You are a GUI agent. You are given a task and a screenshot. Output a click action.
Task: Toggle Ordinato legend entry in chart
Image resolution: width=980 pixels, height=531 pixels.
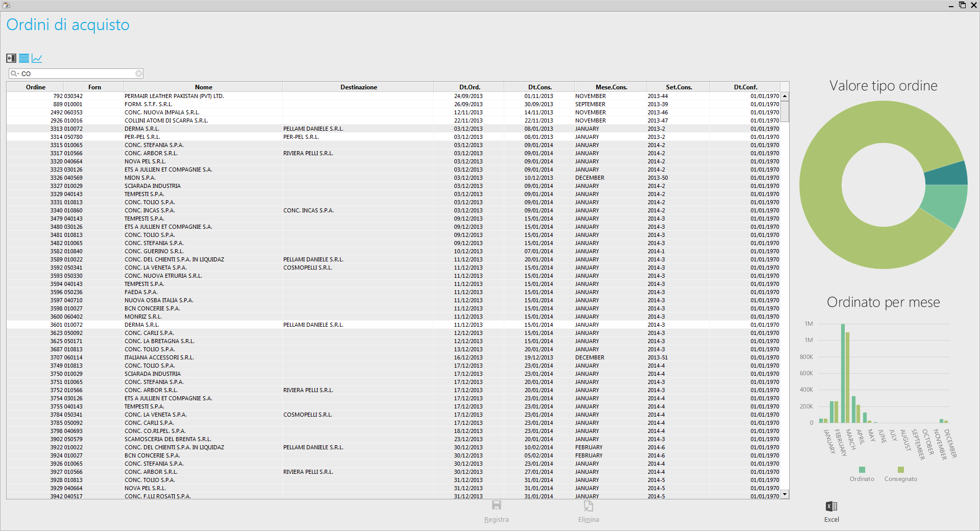tap(862, 474)
